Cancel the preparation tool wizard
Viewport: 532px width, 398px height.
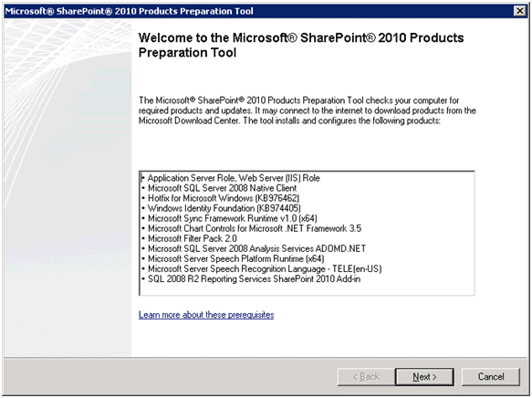(x=491, y=377)
